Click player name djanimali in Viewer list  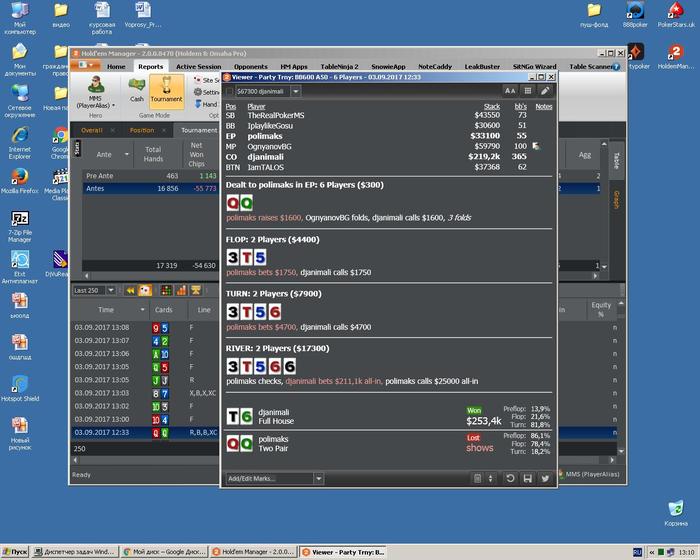pyautogui.click(x=265, y=157)
